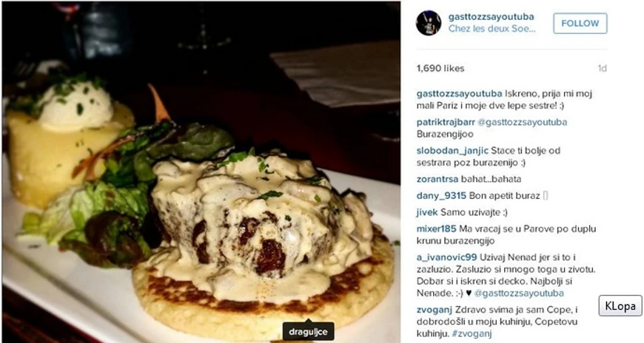Click the KLopa label button
The width and height of the screenshot is (644, 343).
[x=620, y=306]
